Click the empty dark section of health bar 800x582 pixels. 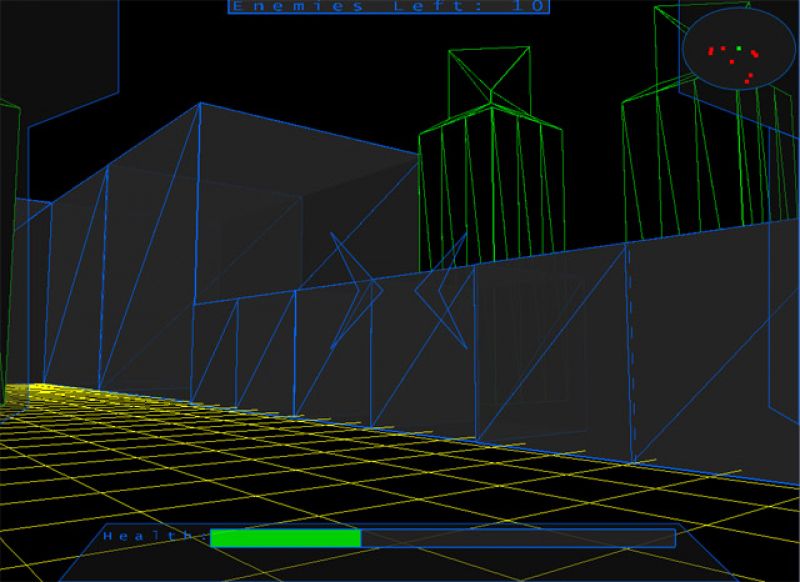coord(516,538)
